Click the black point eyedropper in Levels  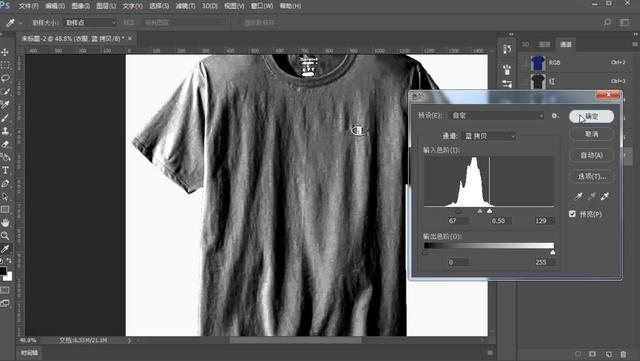(578, 196)
